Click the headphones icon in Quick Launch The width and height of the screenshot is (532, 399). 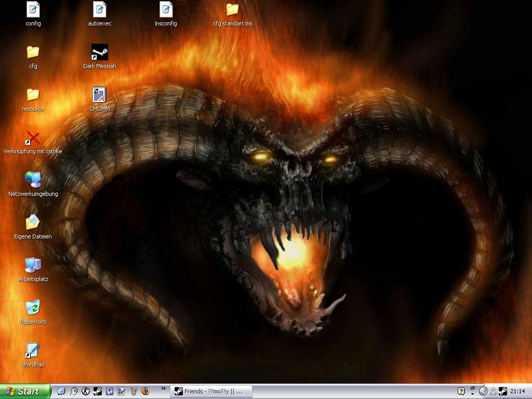click(109, 391)
